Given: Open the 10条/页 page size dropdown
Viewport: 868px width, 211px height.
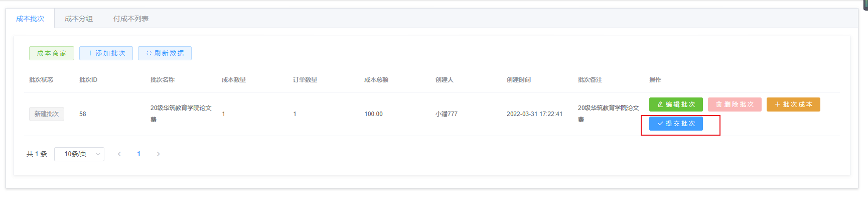Looking at the screenshot, I should click(79, 154).
